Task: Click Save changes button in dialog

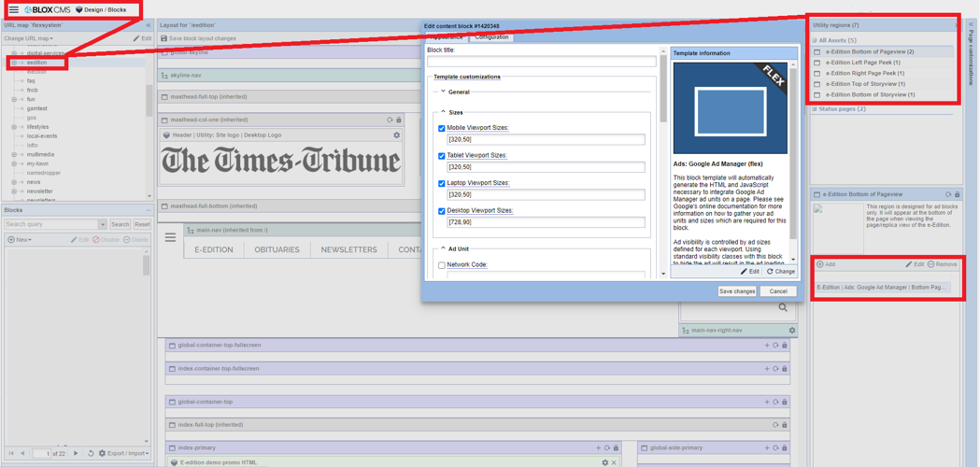Action: click(x=737, y=291)
